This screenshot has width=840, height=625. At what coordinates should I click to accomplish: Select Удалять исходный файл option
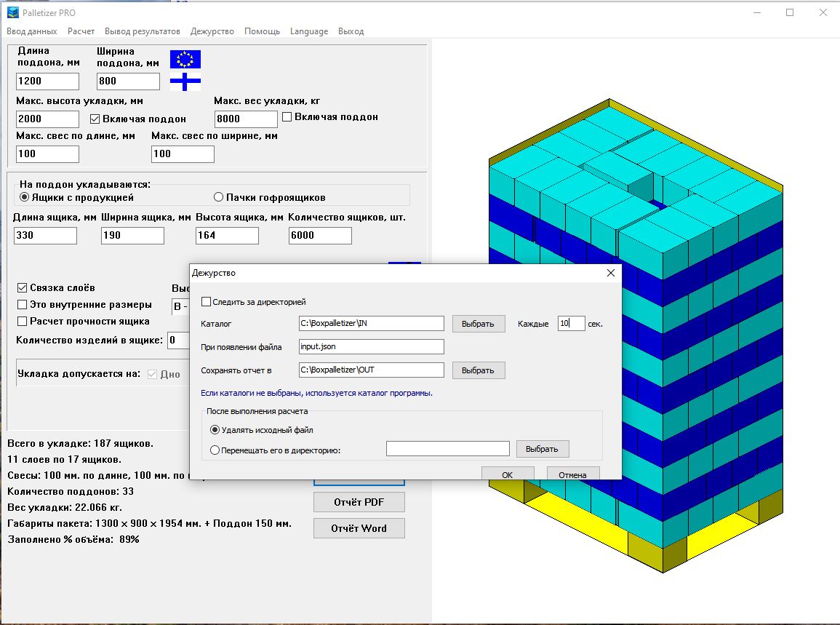click(x=215, y=430)
